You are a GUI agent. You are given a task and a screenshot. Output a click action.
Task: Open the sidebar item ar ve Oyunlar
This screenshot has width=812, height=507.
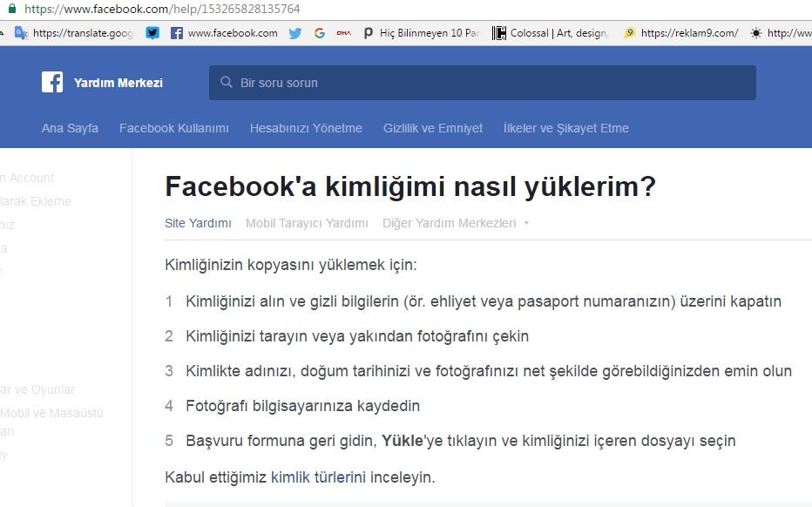(x=37, y=389)
